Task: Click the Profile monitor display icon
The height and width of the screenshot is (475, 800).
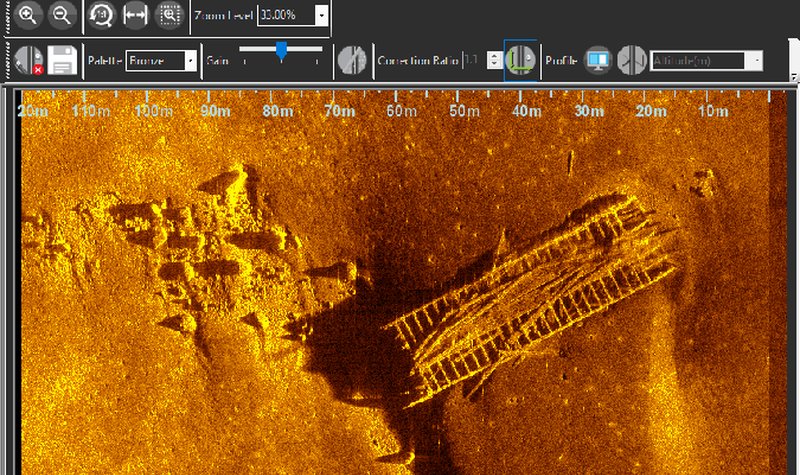Action: 598,60
